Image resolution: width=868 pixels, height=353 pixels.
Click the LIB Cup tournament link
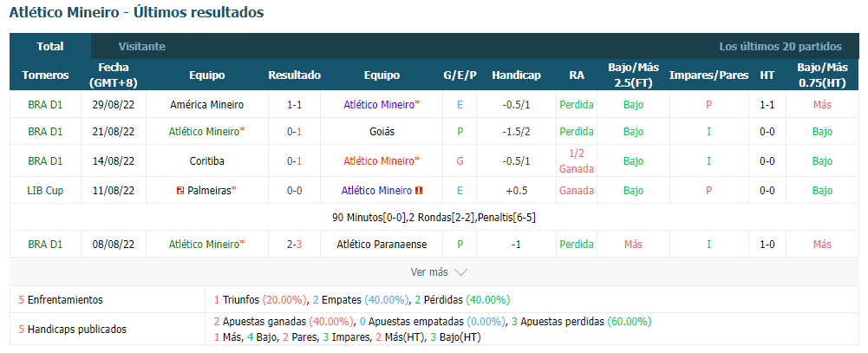[45, 190]
